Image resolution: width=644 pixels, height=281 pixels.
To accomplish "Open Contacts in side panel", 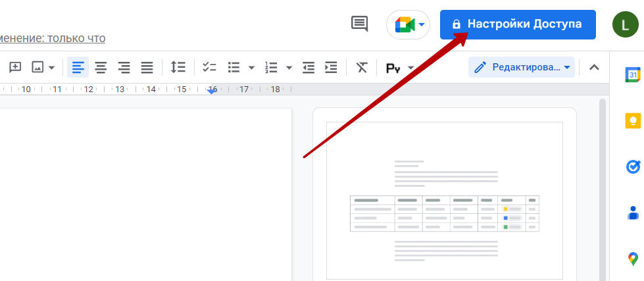I will coord(633,213).
